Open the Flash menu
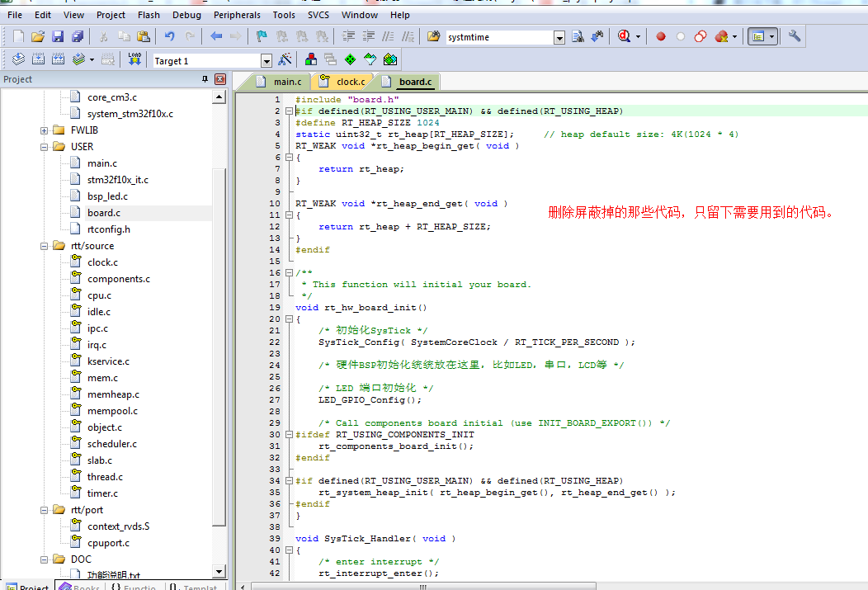Viewport: 868px width, 590px height. 149,14
